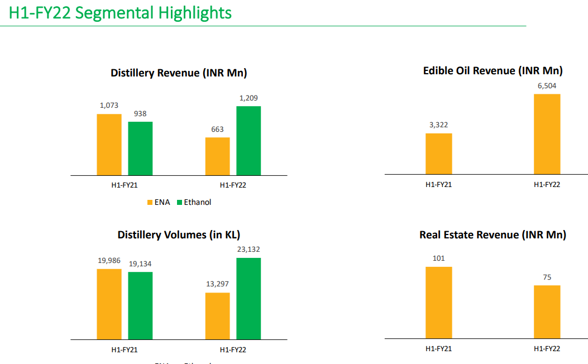Select the H1-FY22 Edible Oil Revenue bar

tap(547, 134)
